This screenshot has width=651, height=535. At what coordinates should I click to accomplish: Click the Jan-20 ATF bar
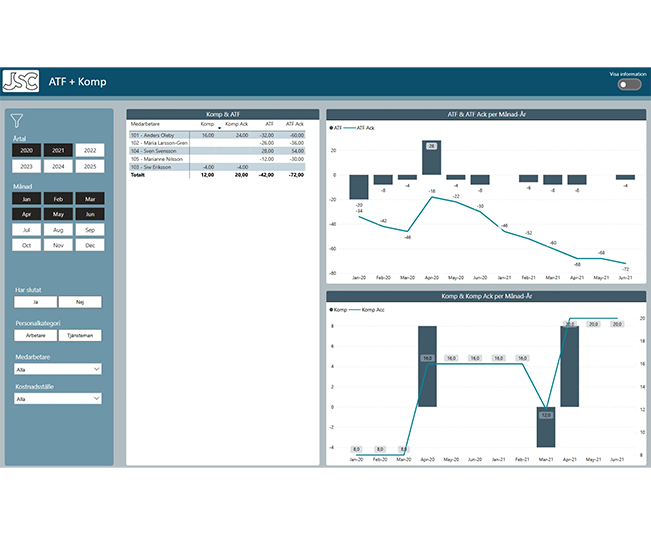point(359,187)
